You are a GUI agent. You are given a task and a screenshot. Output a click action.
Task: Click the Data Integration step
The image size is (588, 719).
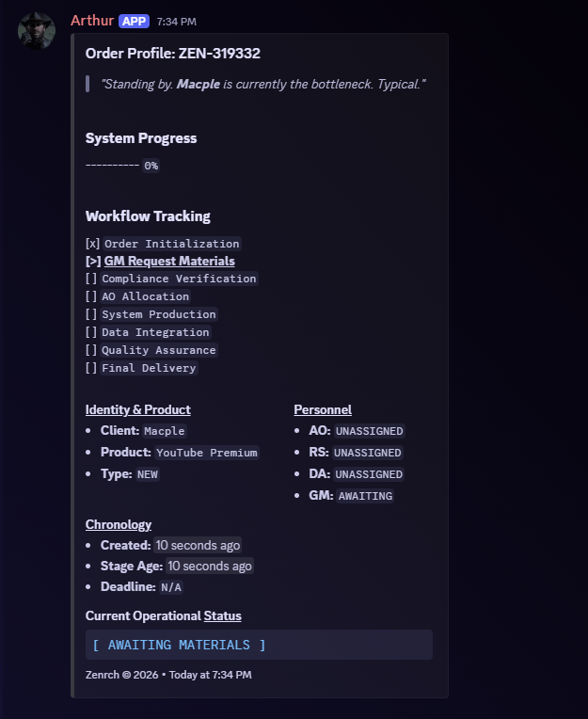point(155,332)
